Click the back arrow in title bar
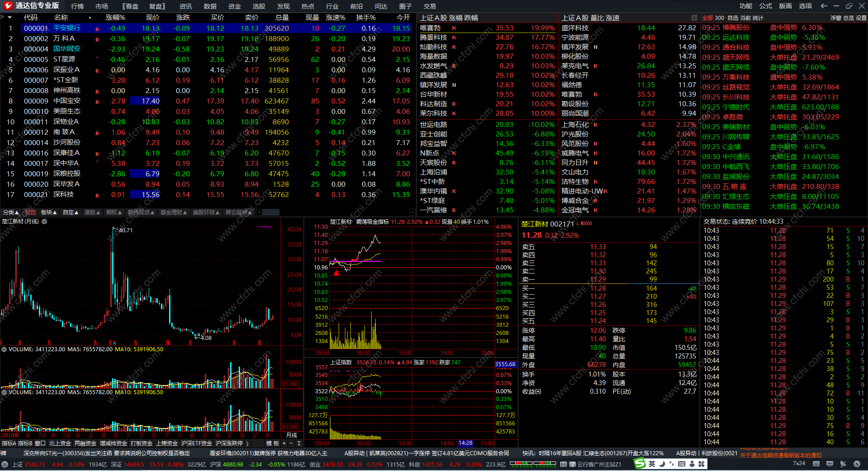Viewport: 868px width, 471px height. [x=824, y=6]
